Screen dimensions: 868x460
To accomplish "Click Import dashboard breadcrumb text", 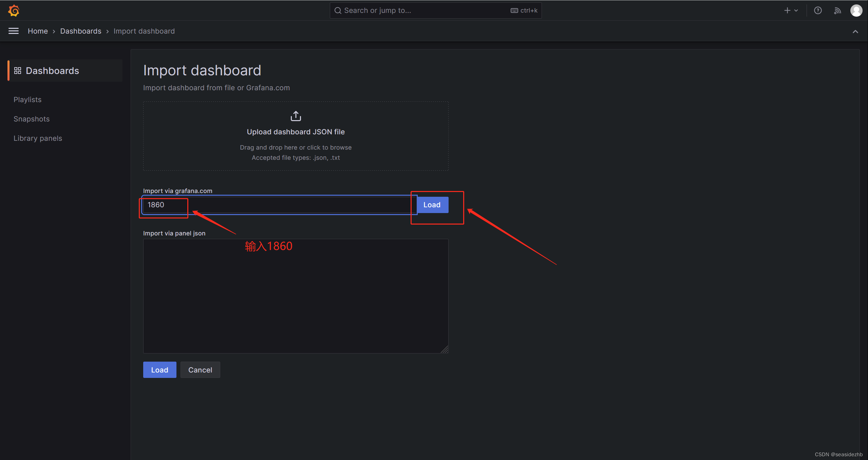I will click(x=144, y=31).
